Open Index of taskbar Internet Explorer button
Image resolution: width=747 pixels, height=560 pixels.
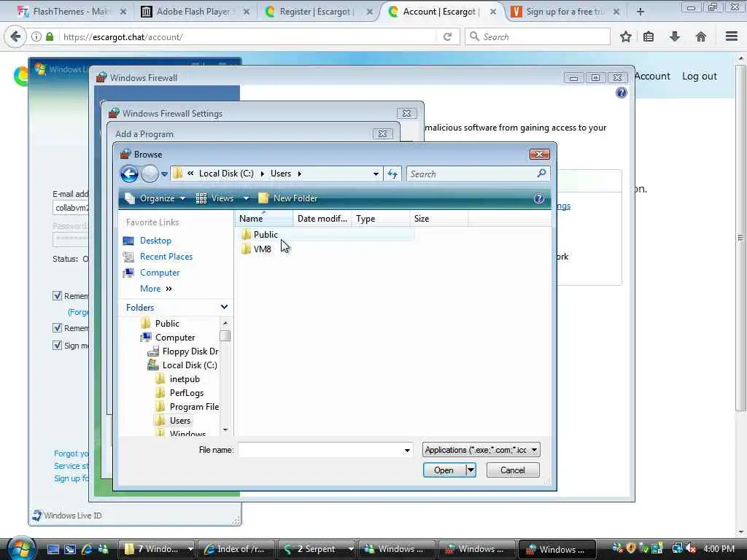point(236,549)
